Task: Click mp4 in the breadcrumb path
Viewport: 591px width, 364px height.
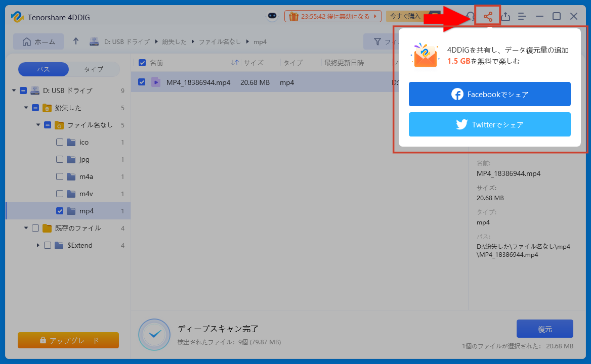Action: 260,42
